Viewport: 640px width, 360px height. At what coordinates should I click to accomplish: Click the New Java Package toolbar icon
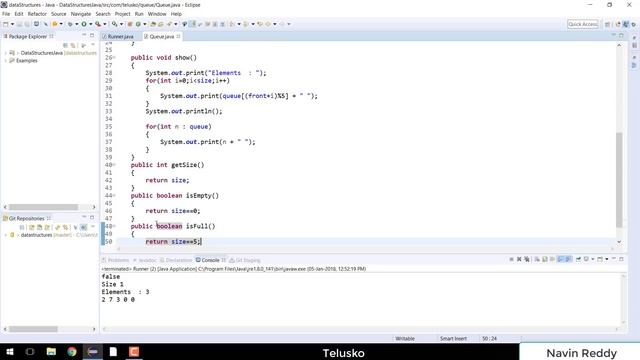click(130, 24)
